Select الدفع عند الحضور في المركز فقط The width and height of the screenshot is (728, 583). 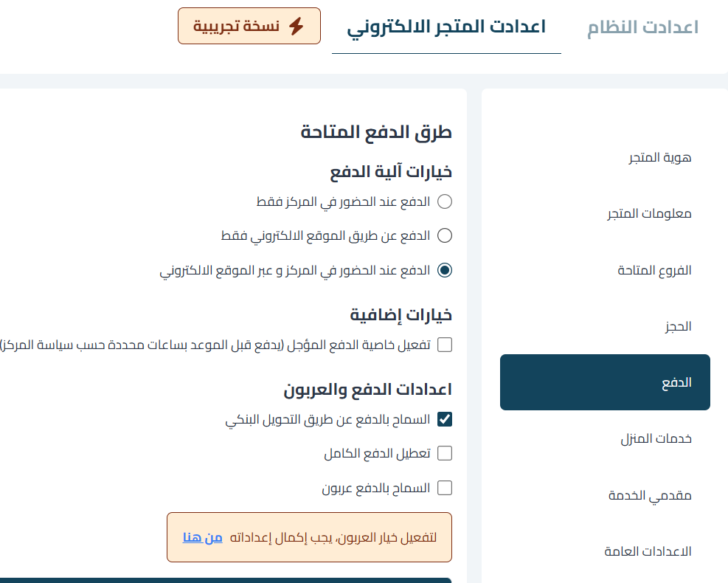445,201
